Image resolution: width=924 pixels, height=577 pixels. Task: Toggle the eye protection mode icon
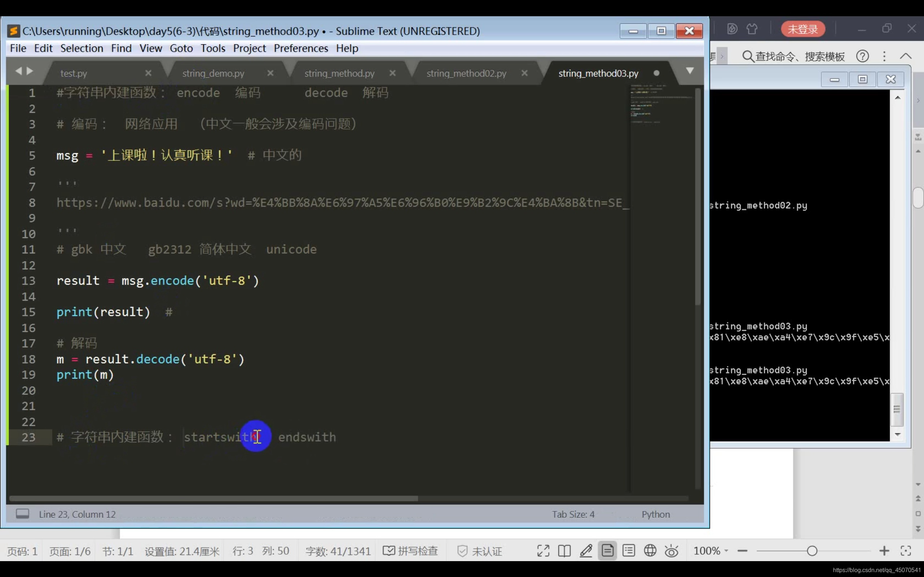point(671,551)
